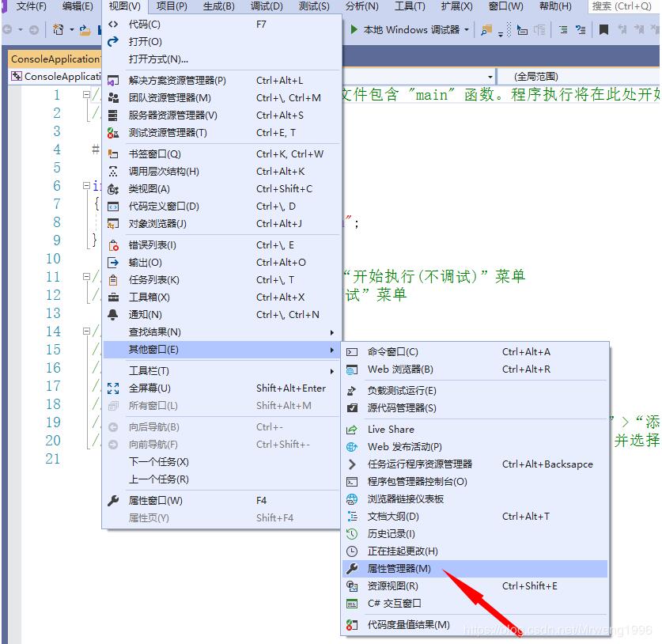This screenshot has width=662, height=644.
Task: Click the 类视图 class view icon
Action: click(113, 189)
